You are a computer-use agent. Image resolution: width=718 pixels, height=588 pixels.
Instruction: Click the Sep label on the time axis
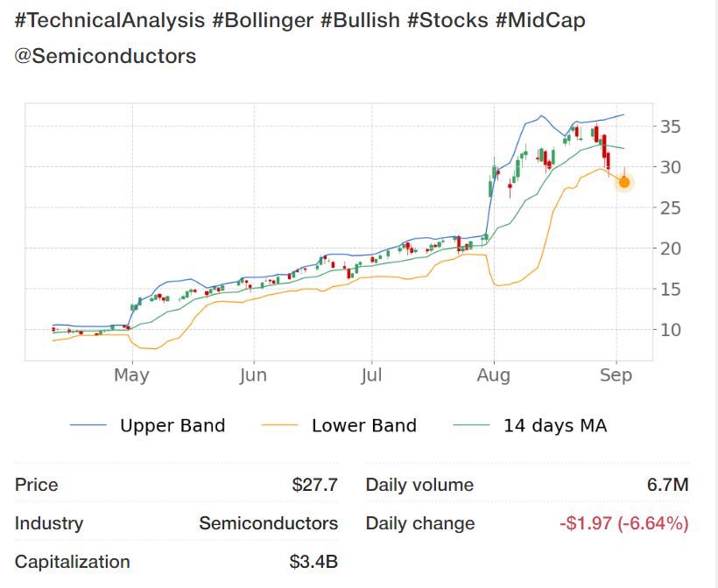click(x=616, y=375)
